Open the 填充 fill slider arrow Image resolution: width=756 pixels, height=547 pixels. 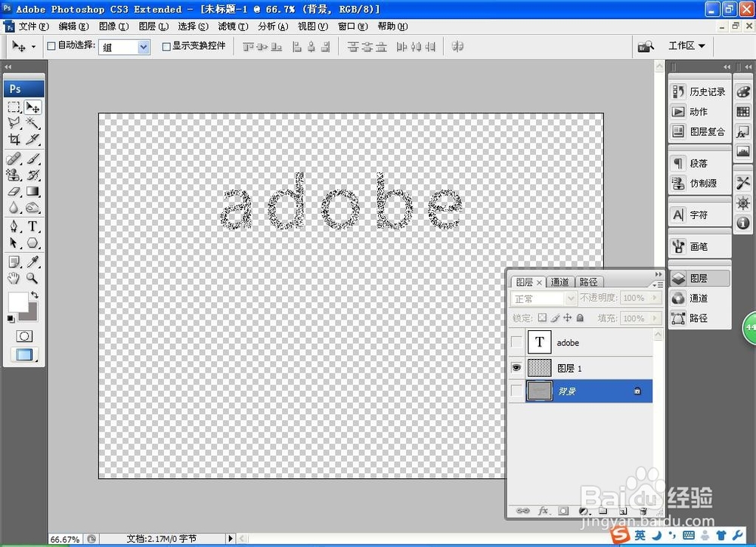655,318
